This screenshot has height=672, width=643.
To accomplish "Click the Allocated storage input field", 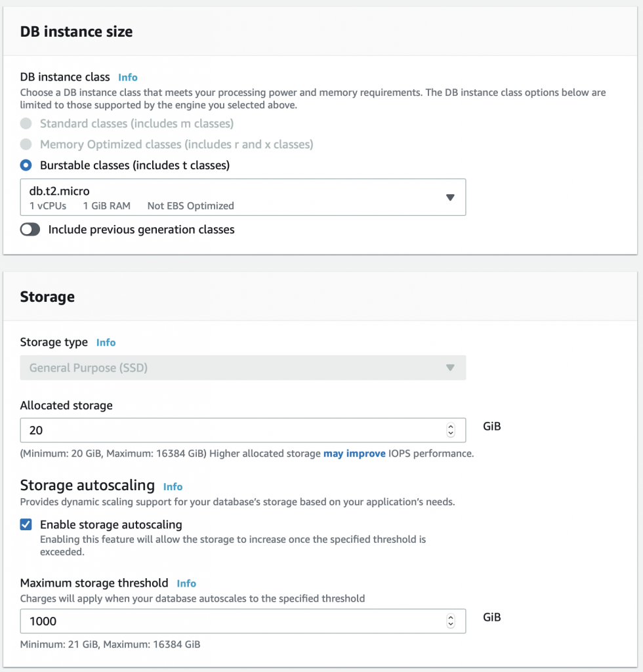I will (243, 430).
